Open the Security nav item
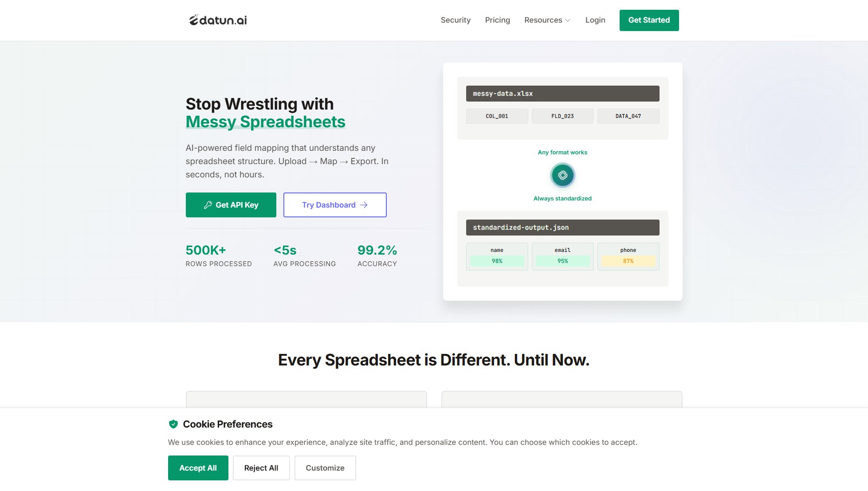Image resolution: width=868 pixels, height=491 pixels. (455, 20)
